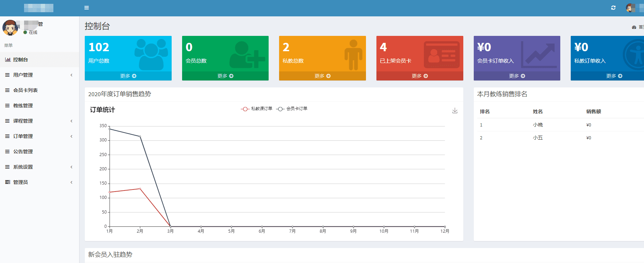644x263 pixels.
Task: Toggle 私教课订单 series in chart legend
Action: click(x=256, y=109)
